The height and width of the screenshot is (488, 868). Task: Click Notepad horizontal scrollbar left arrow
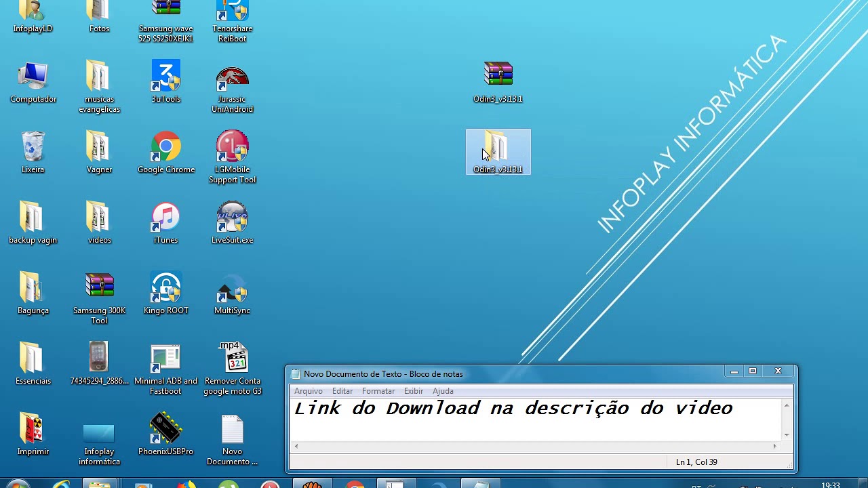click(296, 446)
